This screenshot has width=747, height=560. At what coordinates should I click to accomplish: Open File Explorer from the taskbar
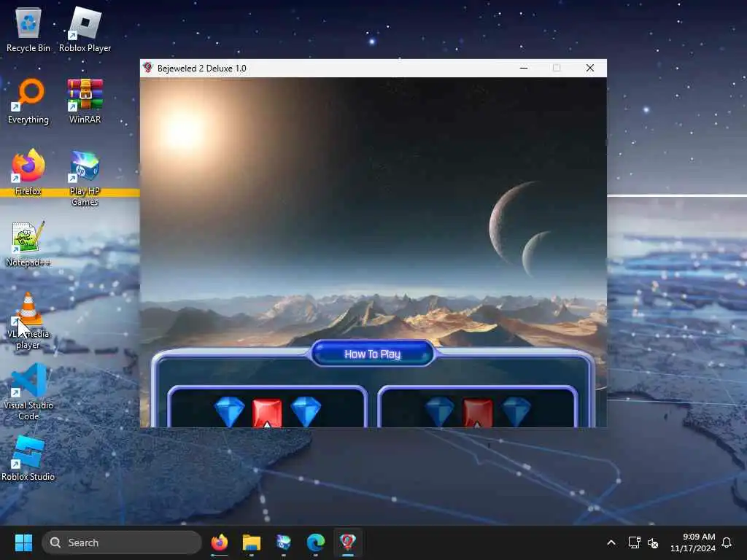pos(251,542)
